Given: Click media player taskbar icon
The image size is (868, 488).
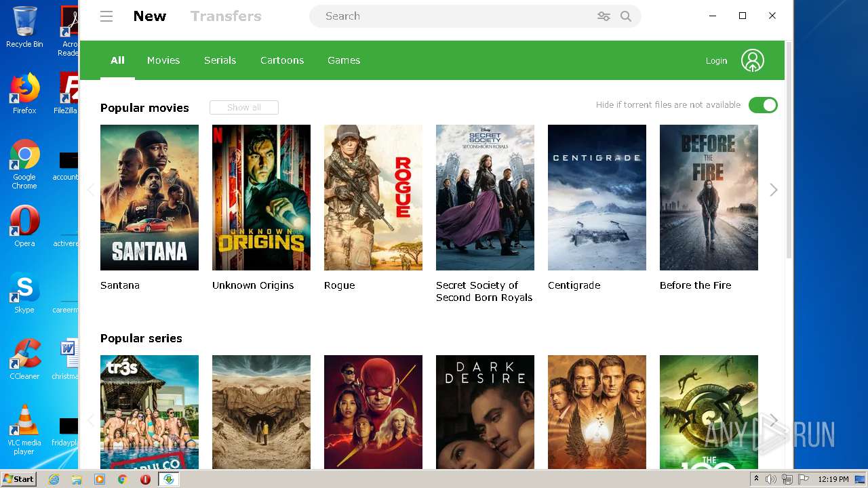Looking at the screenshot, I should (x=100, y=479).
